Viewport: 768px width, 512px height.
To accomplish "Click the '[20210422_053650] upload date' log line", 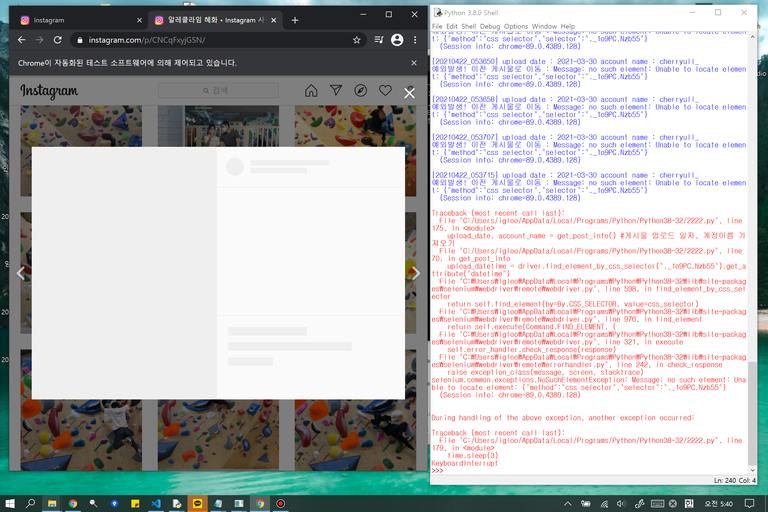I will 565,61.
